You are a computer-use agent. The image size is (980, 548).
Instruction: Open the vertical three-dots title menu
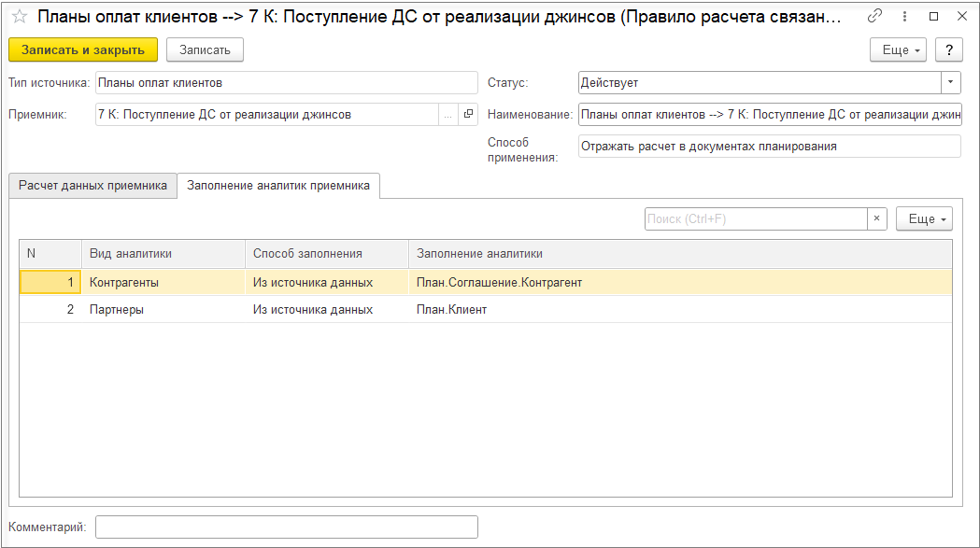pos(904,16)
